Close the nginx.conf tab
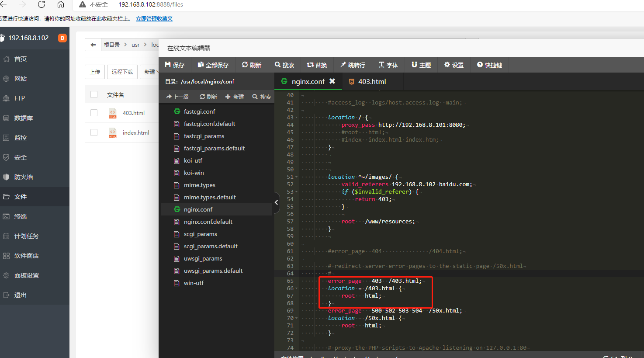The image size is (644, 358). [332, 81]
